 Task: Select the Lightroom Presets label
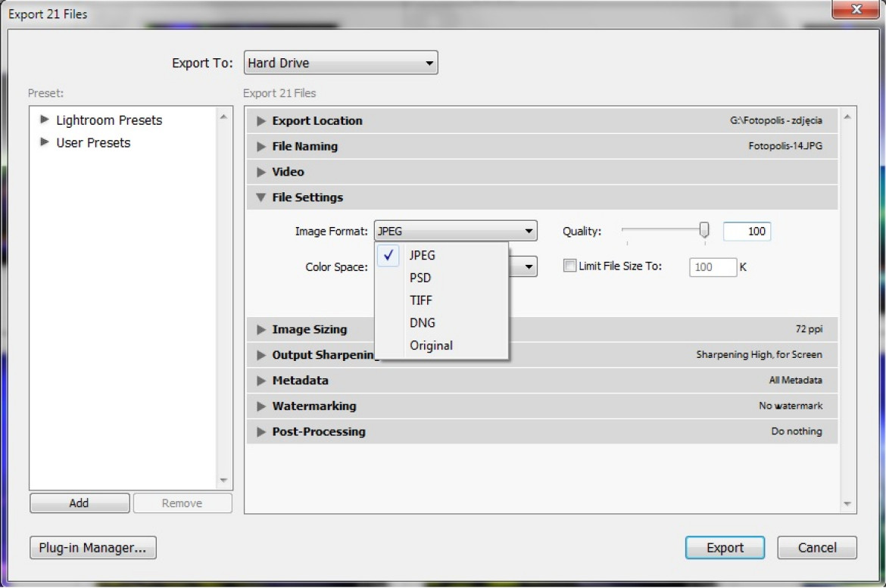click(109, 120)
